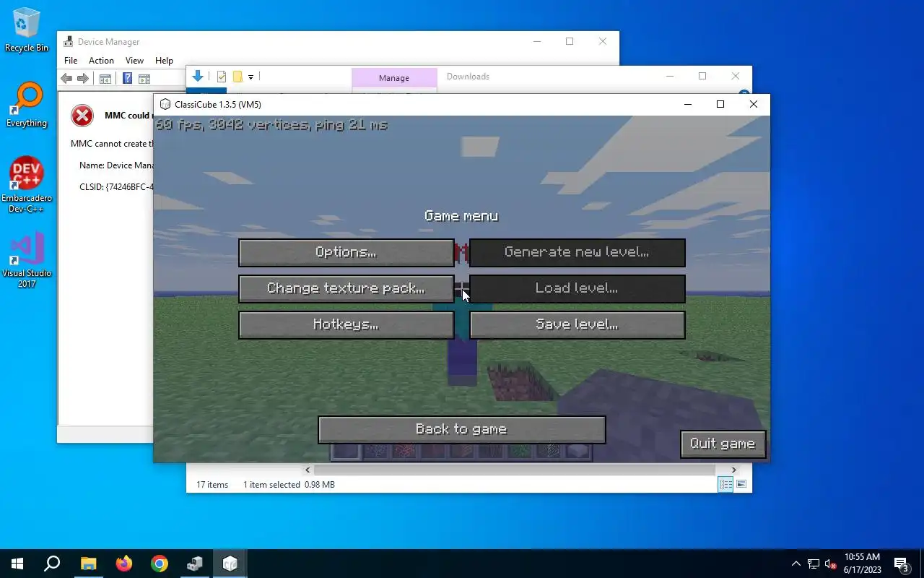The image size is (924, 578).
Task: Launch Firefox from taskbar
Action: pos(124,564)
